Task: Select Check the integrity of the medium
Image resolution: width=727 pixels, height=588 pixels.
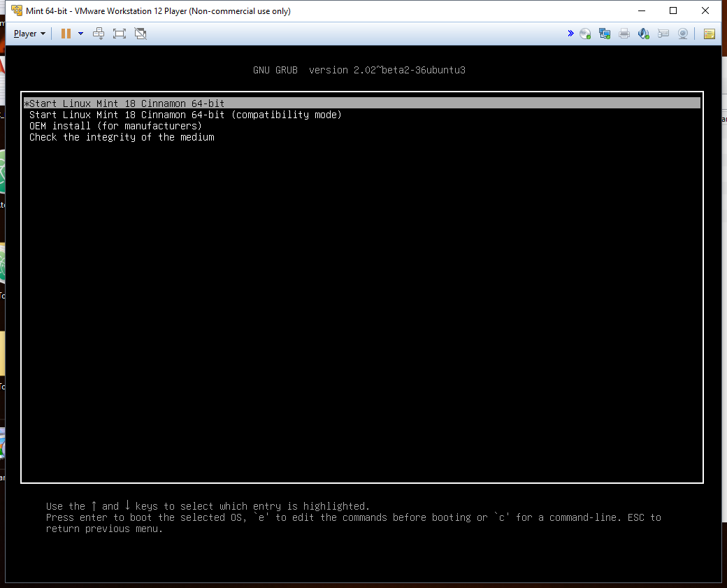Action: click(122, 137)
